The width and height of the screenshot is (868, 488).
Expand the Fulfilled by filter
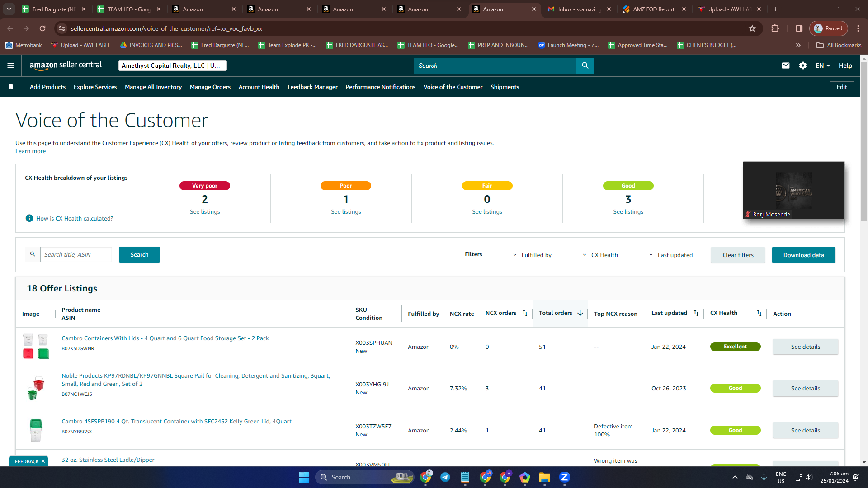point(532,255)
